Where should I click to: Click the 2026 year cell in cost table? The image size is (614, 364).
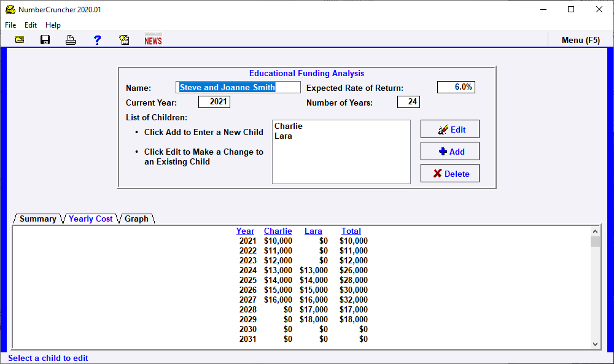pyautogui.click(x=248, y=290)
